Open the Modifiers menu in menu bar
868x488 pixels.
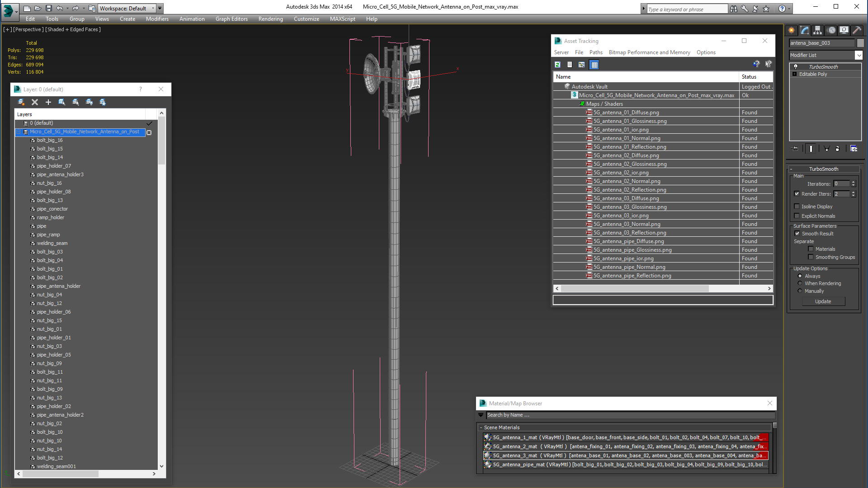pos(157,19)
